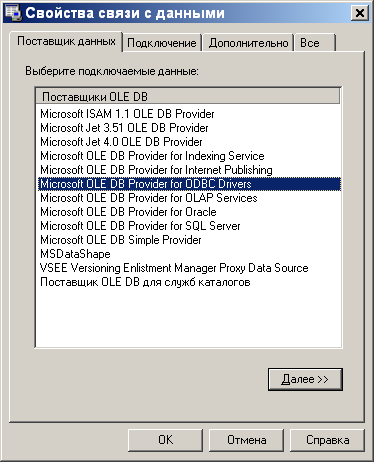374x462 pixels.
Task: Choose OLE DB Provider for Internet Publishing
Action: 156,170
